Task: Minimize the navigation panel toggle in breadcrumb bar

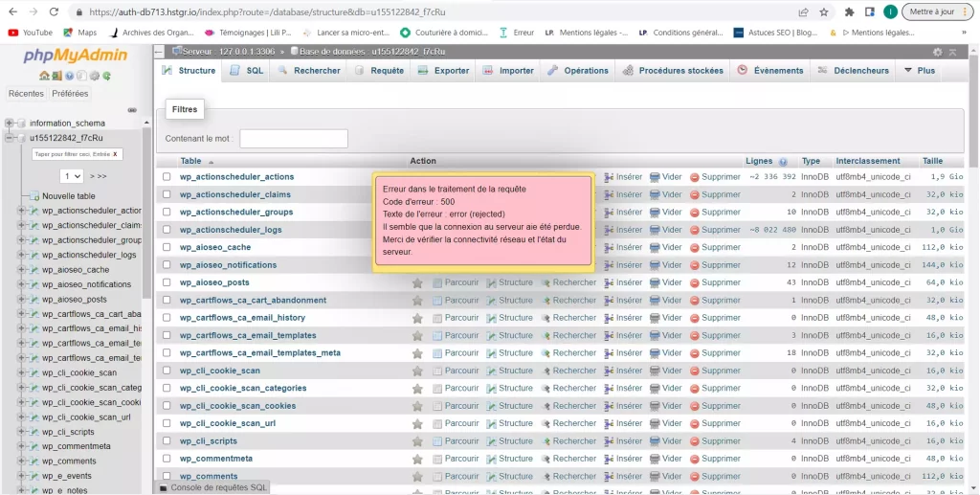Action: pos(160,52)
